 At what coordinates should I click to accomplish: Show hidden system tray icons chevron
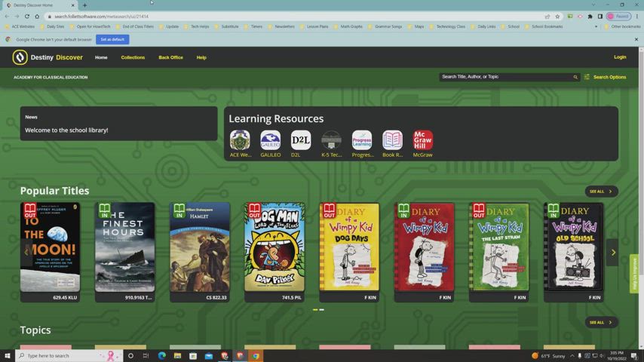(x=572, y=356)
